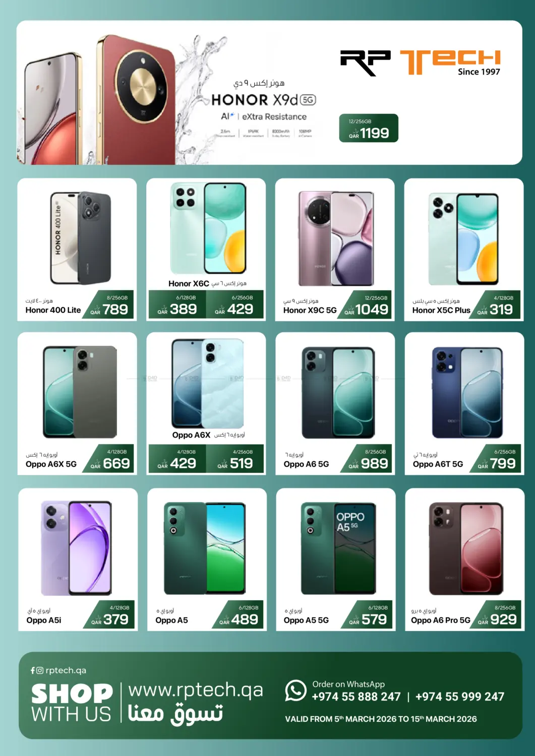Image resolution: width=535 pixels, height=756 pixels.
Task: Click the Honor 400 Lite phone image
Action: click(81, 238)
